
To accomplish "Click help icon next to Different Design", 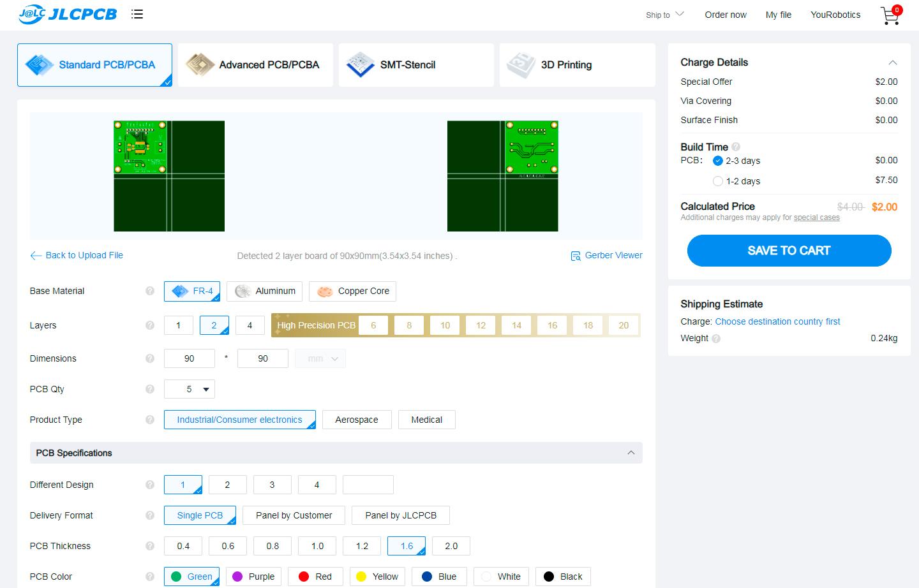I will click(150, 485).
